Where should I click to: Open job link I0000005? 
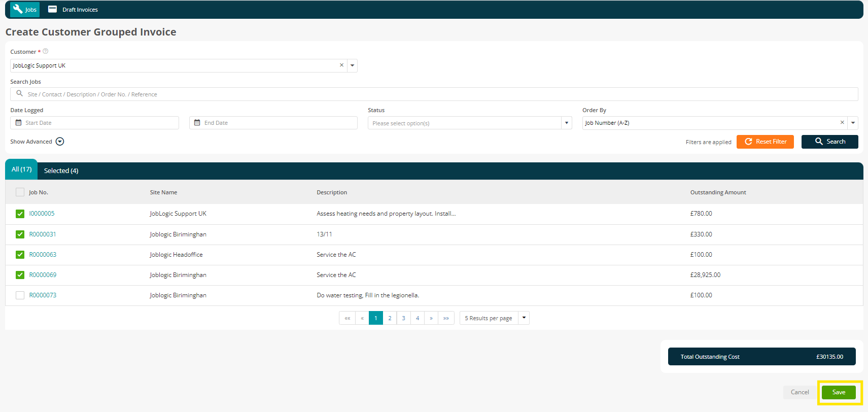tap(42, 214)
